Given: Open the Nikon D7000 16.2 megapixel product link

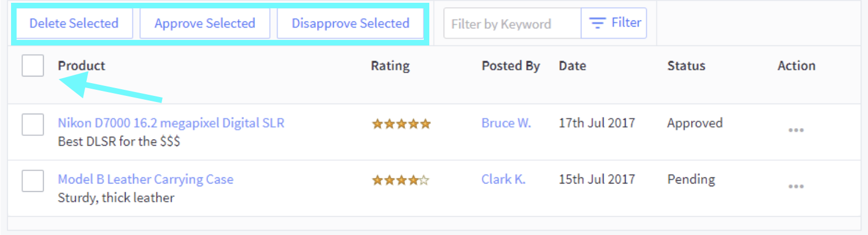Looking at the screenshot, I should pyautogui.click(x=171, y=123).
